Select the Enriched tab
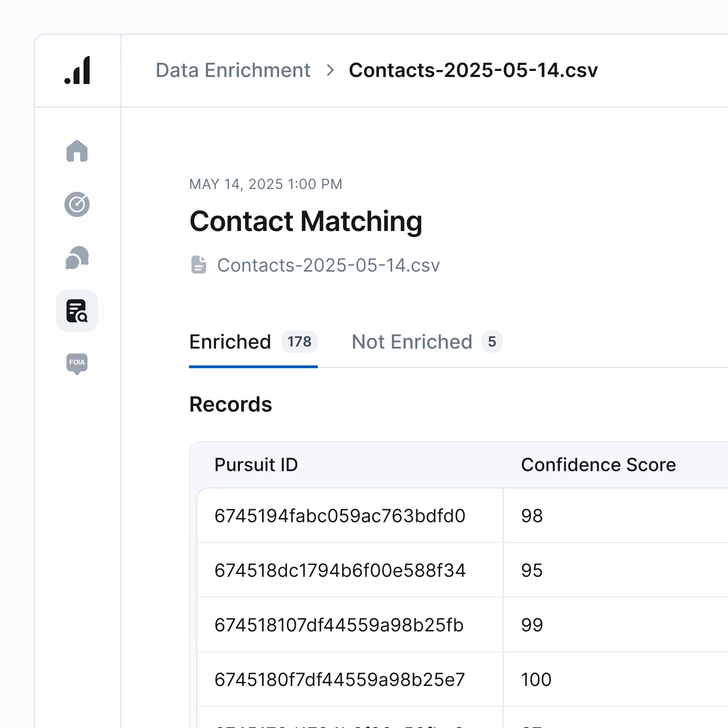This screenshot has width=728, height=728. click(230, 342)
